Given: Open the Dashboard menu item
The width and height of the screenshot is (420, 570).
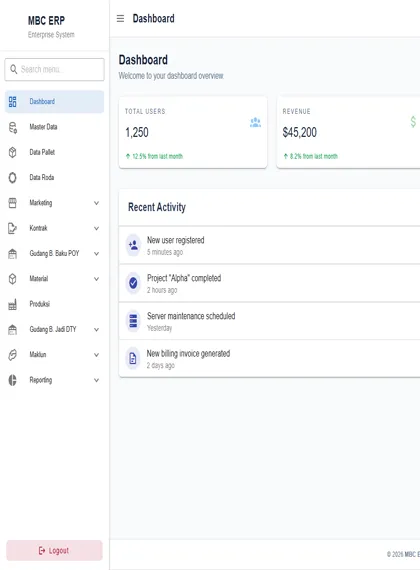Looking at the screenshot, I should pyautogui.click(x=55, y=102).
